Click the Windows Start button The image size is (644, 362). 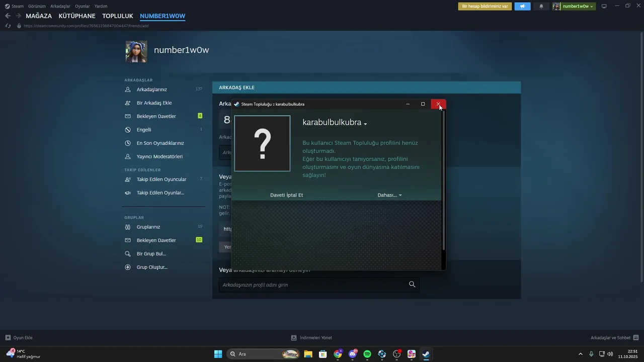click(x=218, y=354)
